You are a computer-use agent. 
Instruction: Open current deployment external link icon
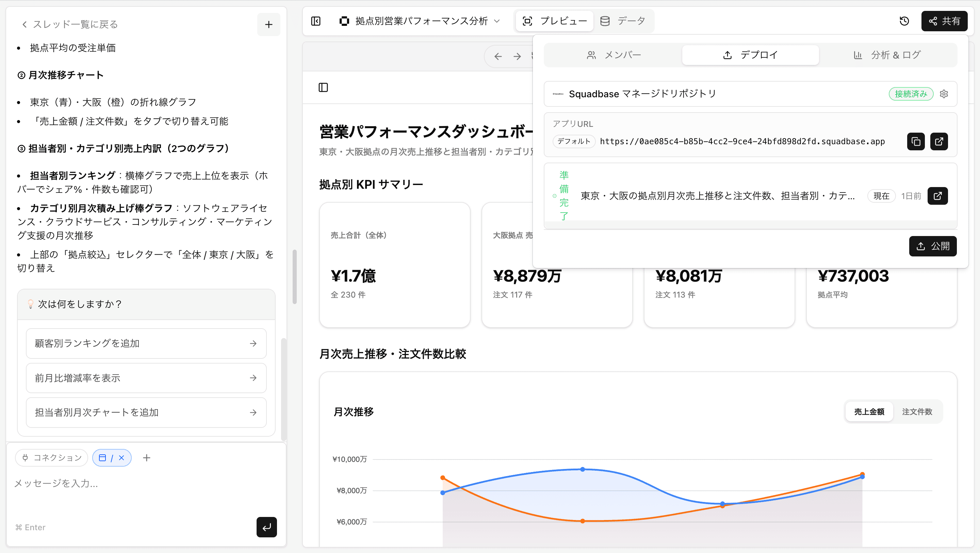tap(937, 196)
